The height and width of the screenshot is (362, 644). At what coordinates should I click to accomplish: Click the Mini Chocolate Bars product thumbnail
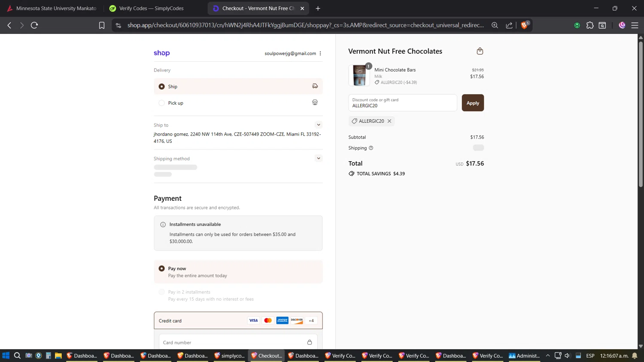point(359,75)
